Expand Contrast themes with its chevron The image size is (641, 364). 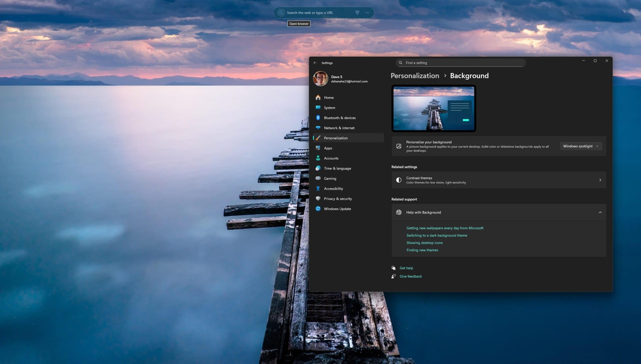point(600,180)
